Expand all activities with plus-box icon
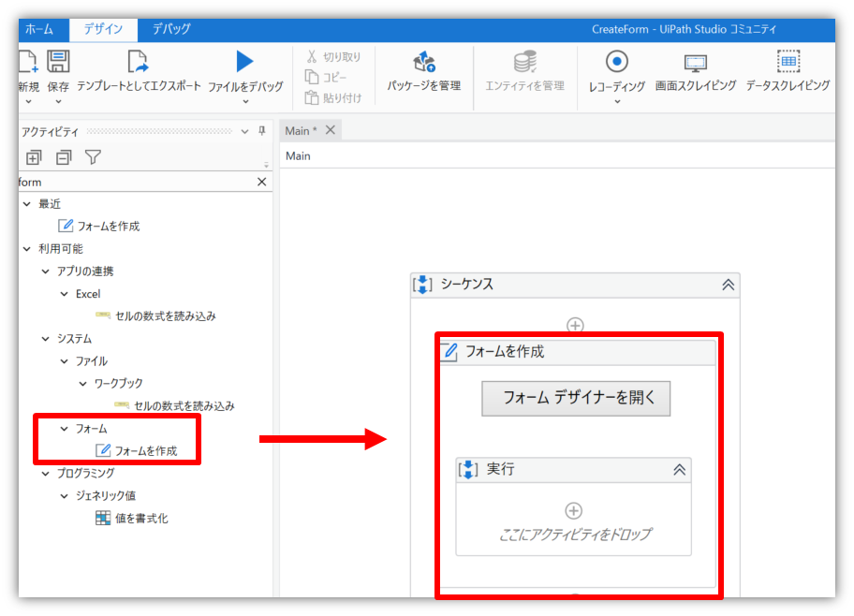Viewport: 854px width, 616px height. click(34, 158)
